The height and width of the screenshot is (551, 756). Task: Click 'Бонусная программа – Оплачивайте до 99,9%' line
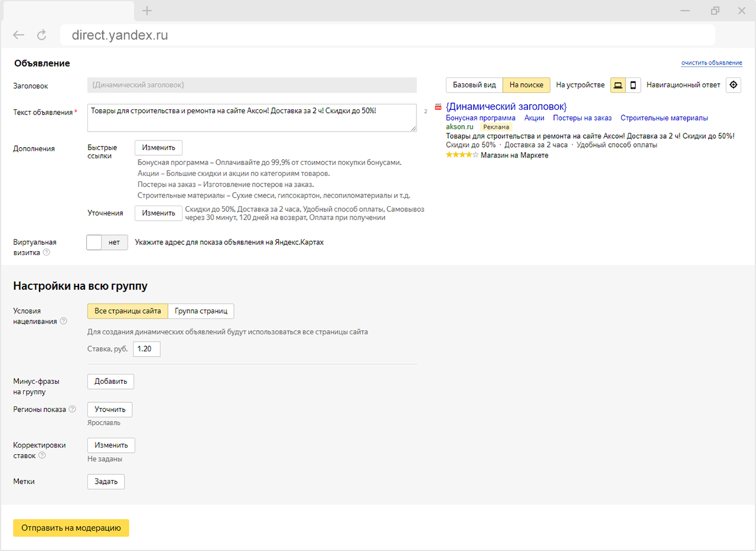coord(269,162)
